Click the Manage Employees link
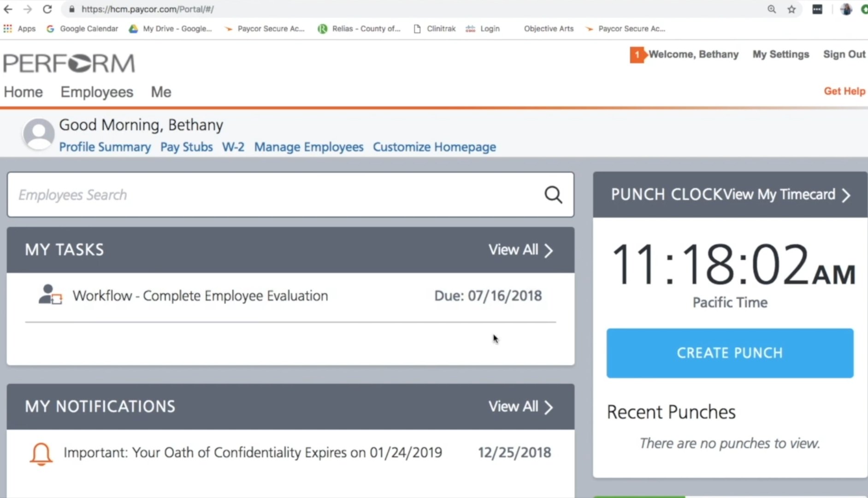 point(308,147)
